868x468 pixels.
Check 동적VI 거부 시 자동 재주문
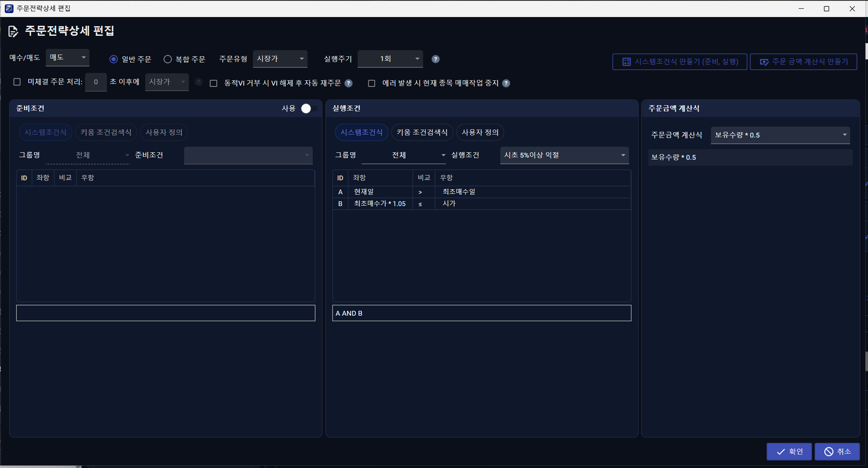click(x=213, y=83)
